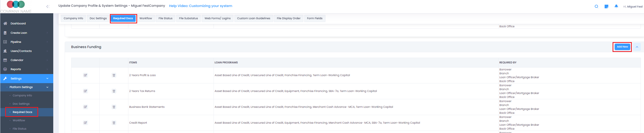Click the 2 Years Tax Returns item text
The image size is (644, 133).
point(142,91)
